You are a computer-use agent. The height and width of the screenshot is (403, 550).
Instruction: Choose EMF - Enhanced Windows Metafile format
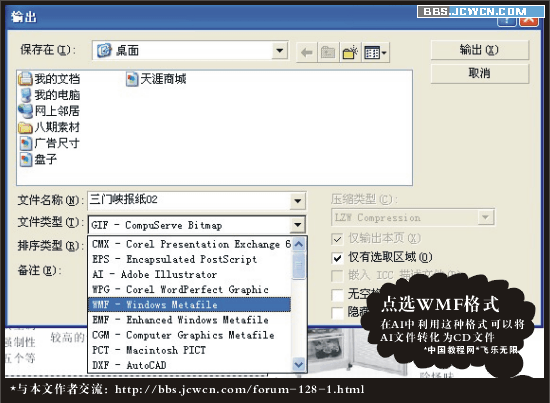pos(190,320)
